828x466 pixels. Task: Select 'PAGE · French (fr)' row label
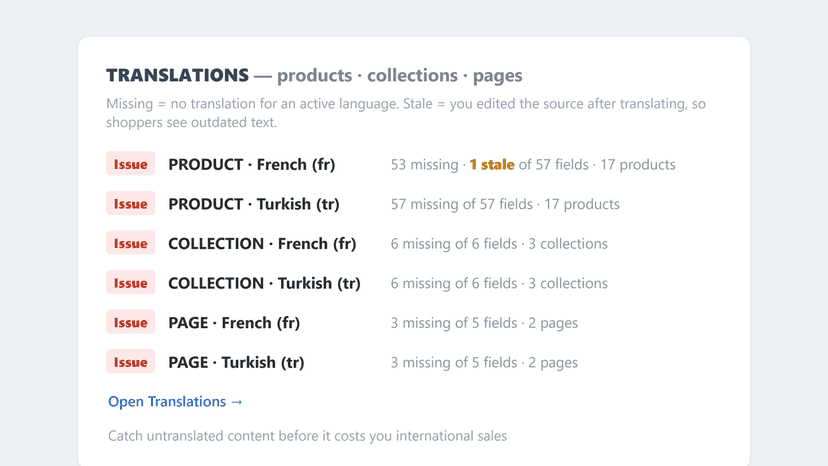[234, 323]
